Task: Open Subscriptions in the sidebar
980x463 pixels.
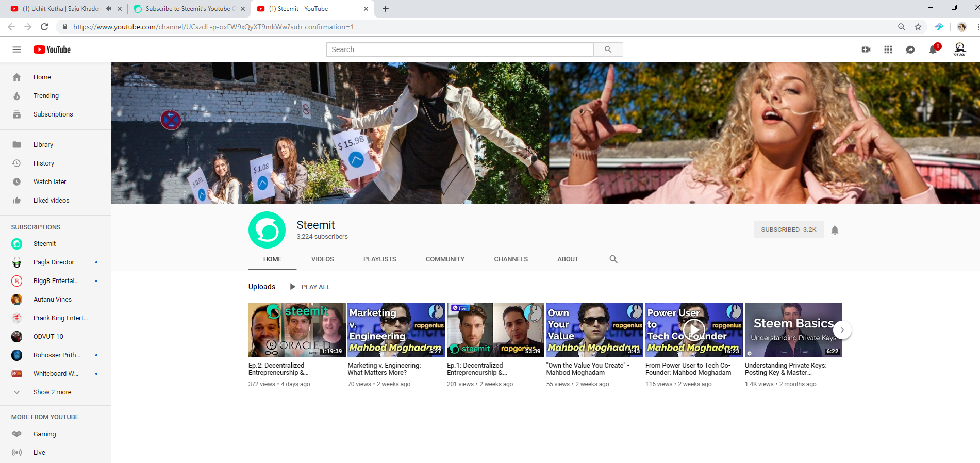Action: [56, 114]
